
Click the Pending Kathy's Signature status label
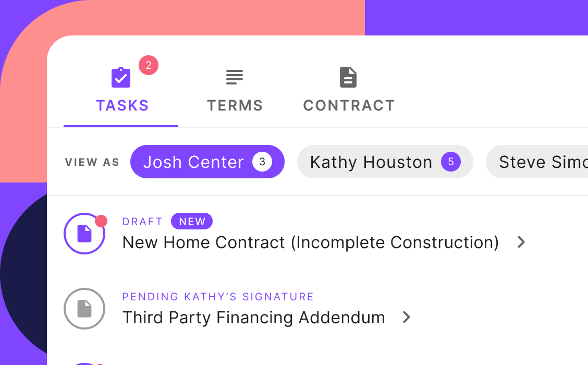point(218,297)
